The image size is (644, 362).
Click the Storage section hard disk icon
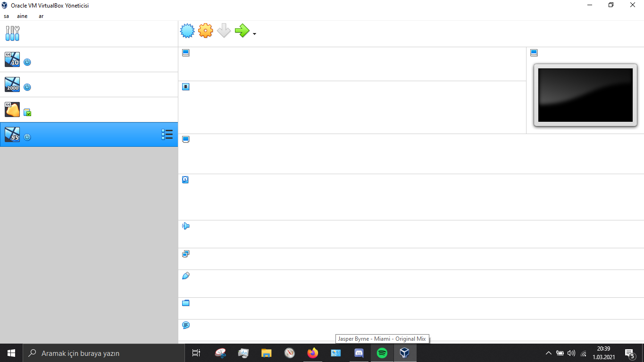point(186,180)
